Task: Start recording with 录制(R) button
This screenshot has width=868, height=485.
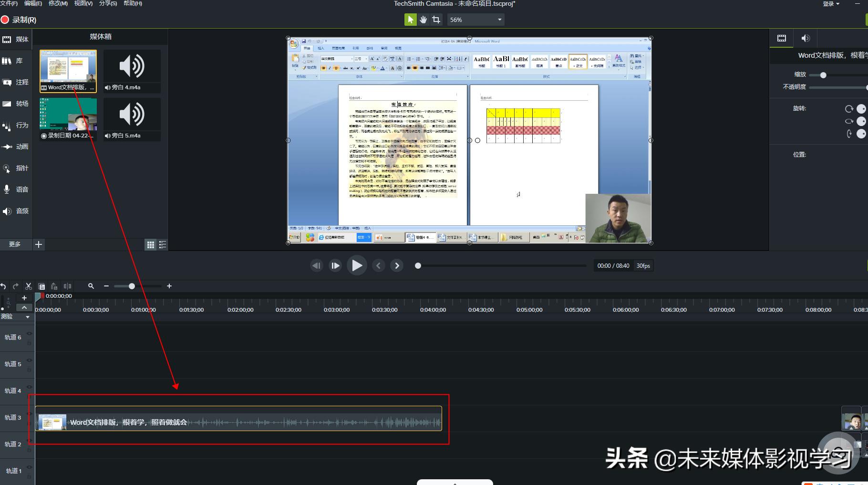Action: (19, 20)
